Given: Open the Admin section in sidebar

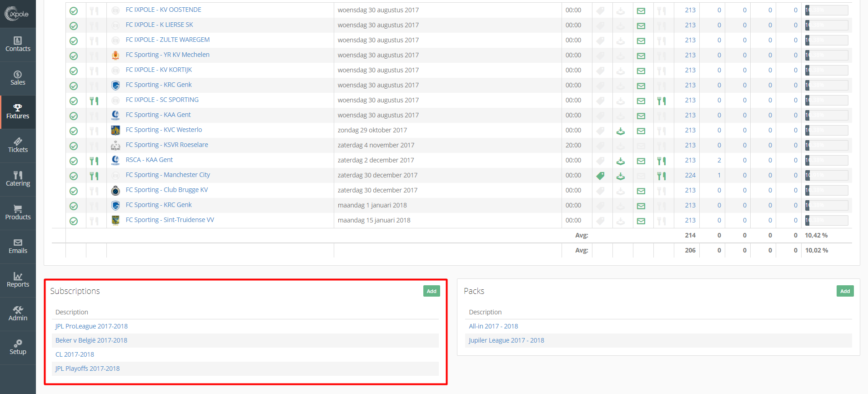Looking at the screenshot, I should 18,314.
